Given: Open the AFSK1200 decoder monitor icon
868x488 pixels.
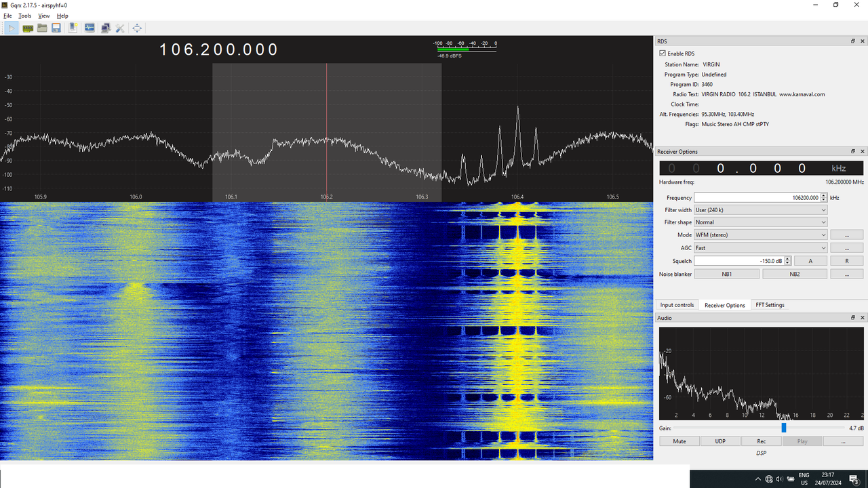Looking at the screenshot, I should click(90, 28).
